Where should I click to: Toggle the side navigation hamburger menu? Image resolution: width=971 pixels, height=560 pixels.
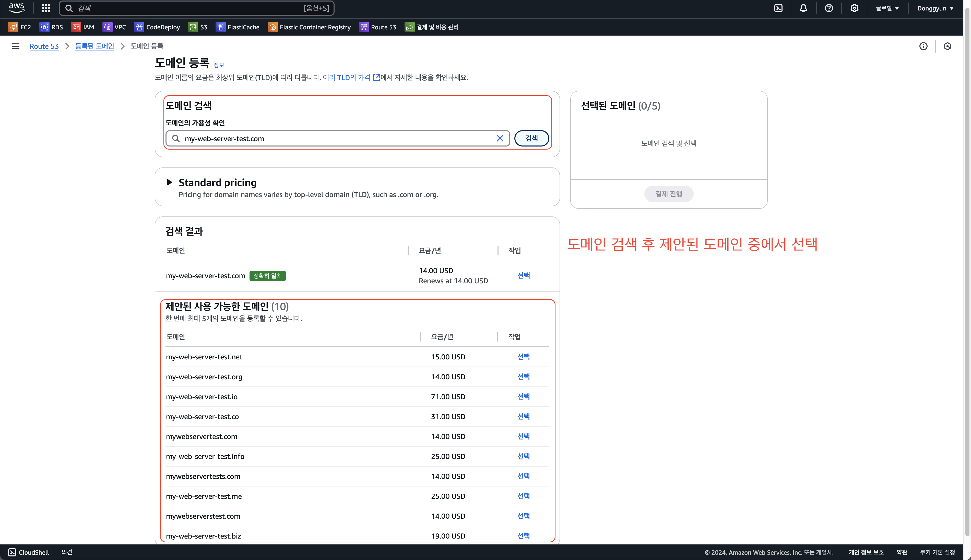(16, 46)
